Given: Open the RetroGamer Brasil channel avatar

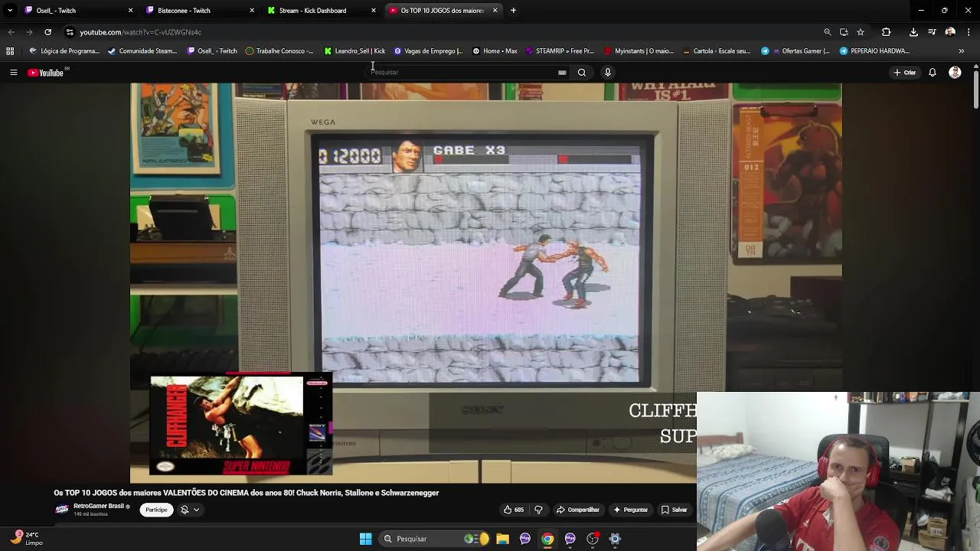Looking at the screenshot, I should (x=62, y=510).
